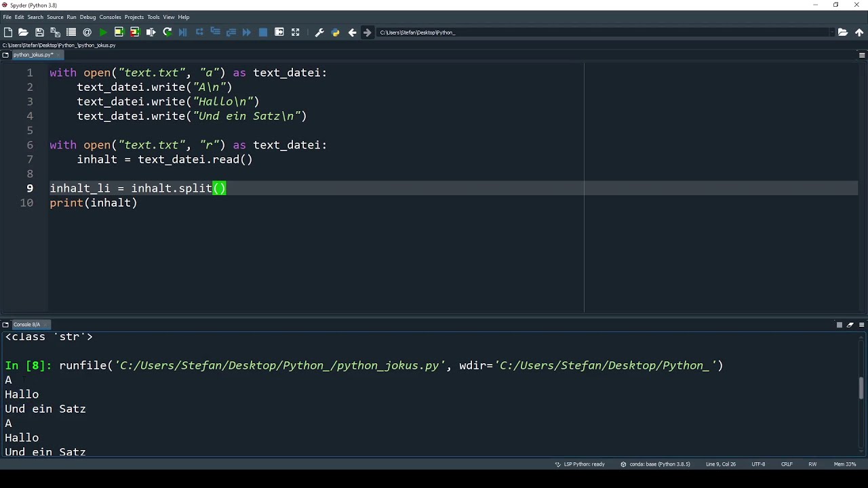Open file using the folder toolbar icon
Viewport: 868px width, 488px height.
[23, 32]
